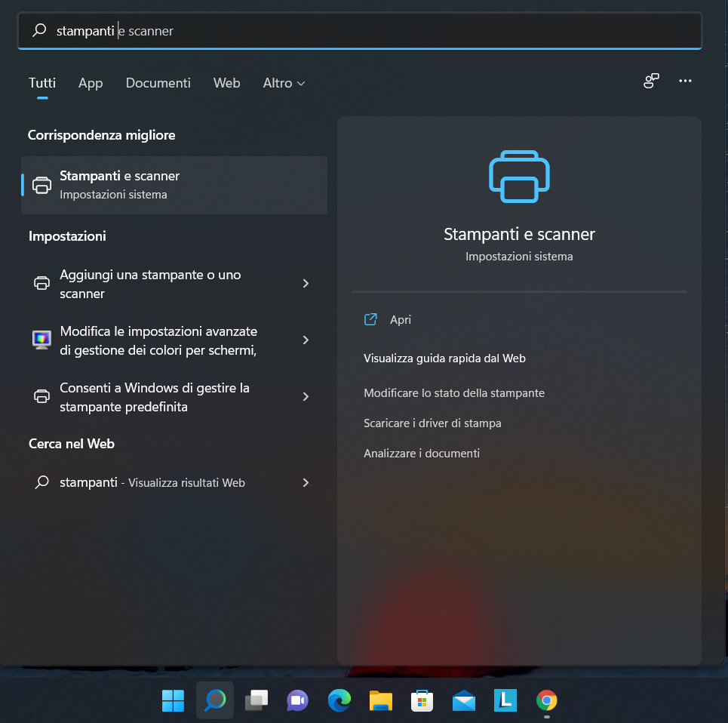728x723 pixels.
Task: Open Analizzare i documenti link
Action: [422, 454]
